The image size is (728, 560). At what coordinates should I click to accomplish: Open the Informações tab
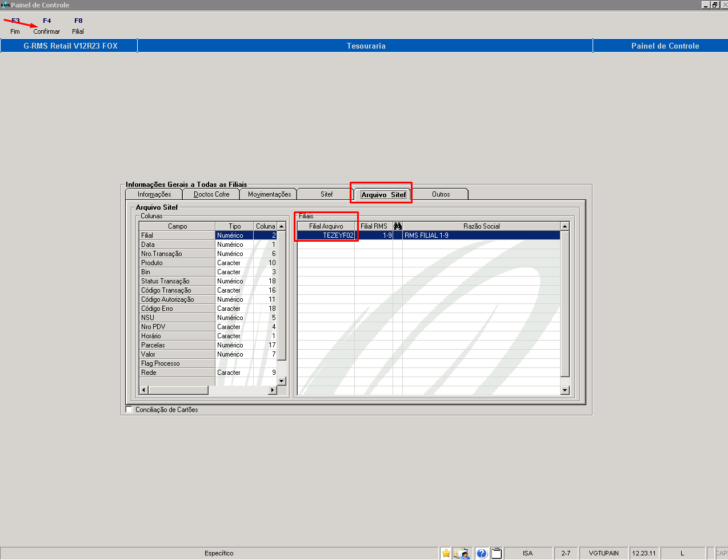coord(154,194)
